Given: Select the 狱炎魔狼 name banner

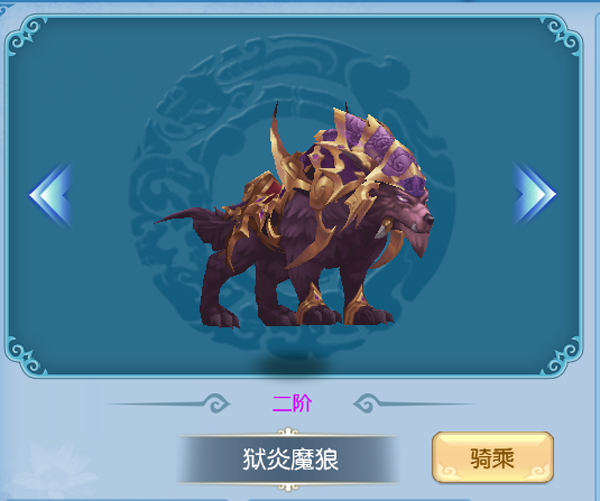Looking at the screenshot, I should 289,459.
